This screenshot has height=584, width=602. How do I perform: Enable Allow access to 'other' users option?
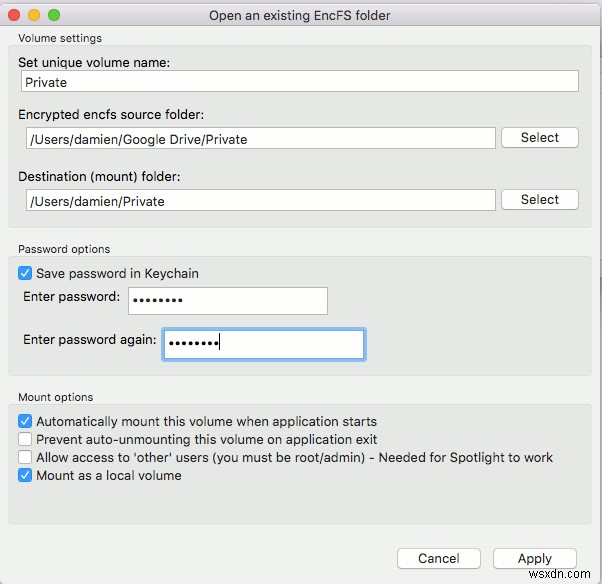[25, 457]
